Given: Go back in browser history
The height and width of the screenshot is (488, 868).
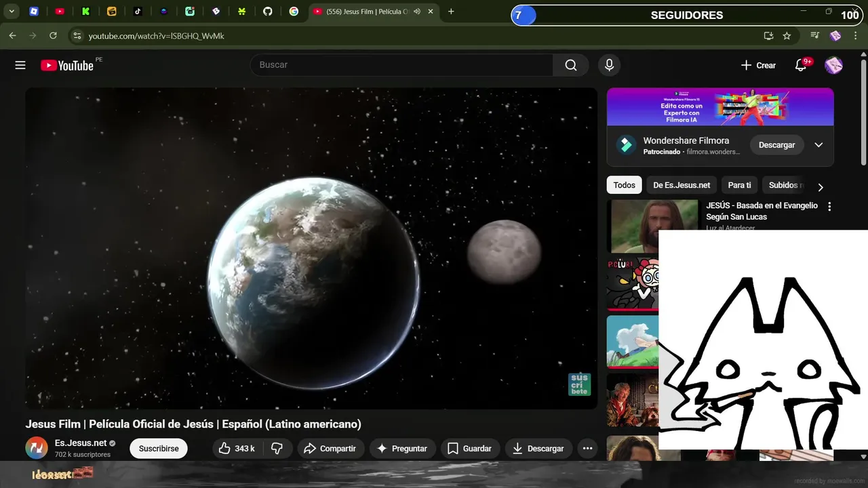Looking at the screenshot, I should point(12,35).
